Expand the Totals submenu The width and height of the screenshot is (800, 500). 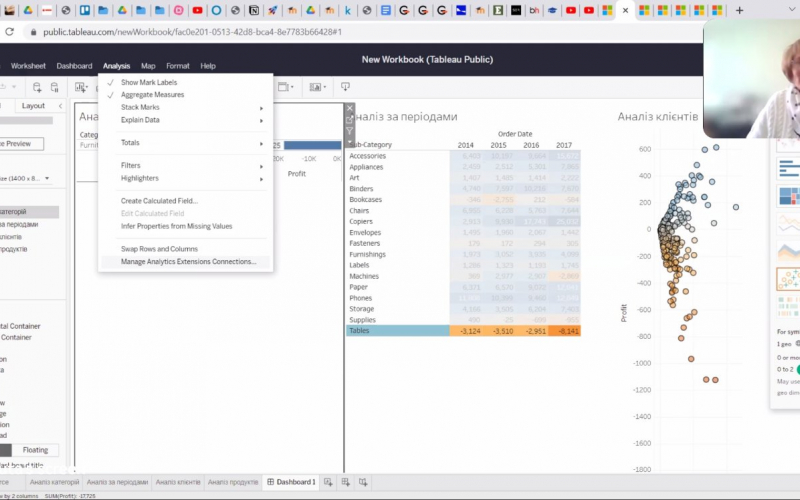coord(186,142)
